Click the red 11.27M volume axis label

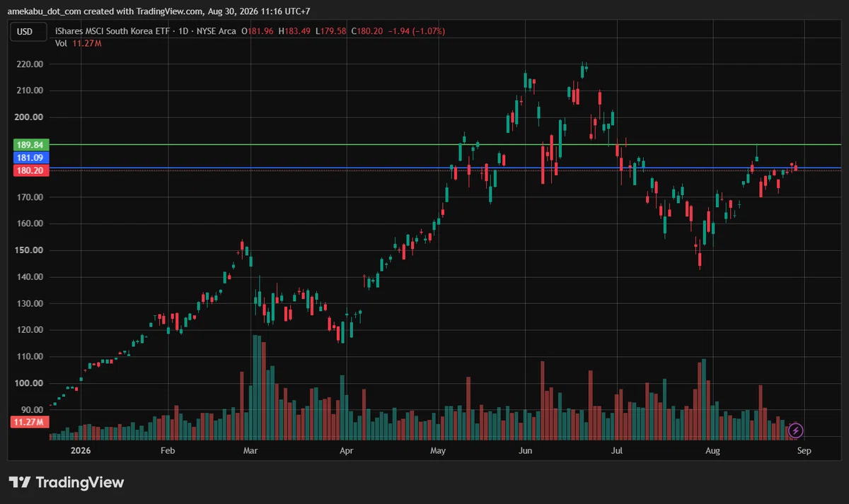tap(28, 422)
